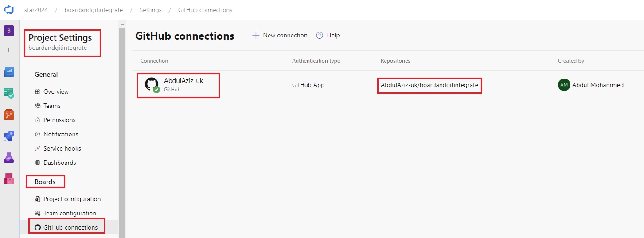Click the Boards section heading
The width and height of the screenshot is (644, 238).
(45, 182)
